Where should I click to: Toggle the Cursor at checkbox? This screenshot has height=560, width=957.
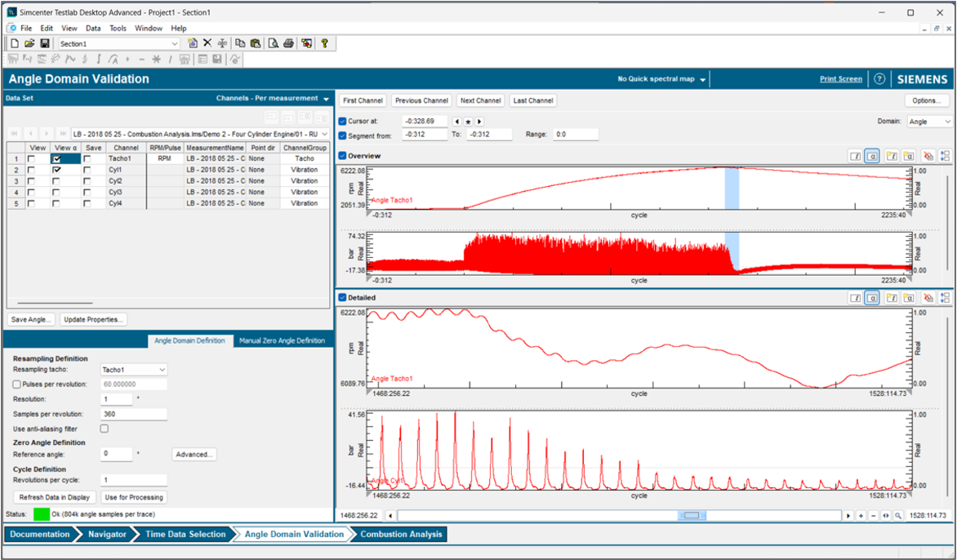click(342, 122)
